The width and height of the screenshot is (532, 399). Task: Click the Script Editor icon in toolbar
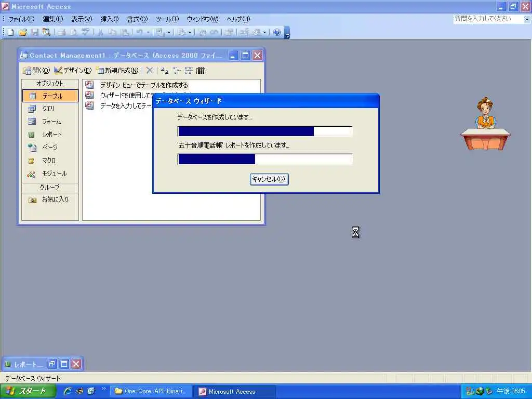pos(214,32)
